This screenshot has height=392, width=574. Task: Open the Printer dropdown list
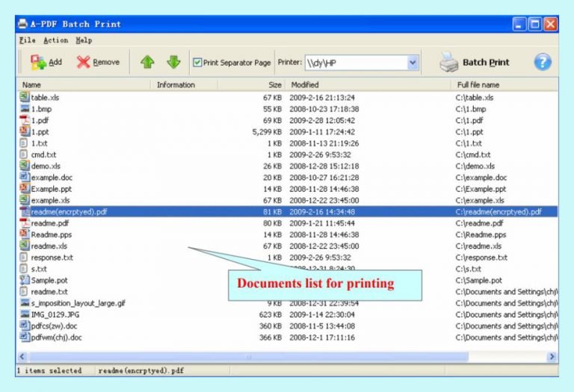pos(413,63)
